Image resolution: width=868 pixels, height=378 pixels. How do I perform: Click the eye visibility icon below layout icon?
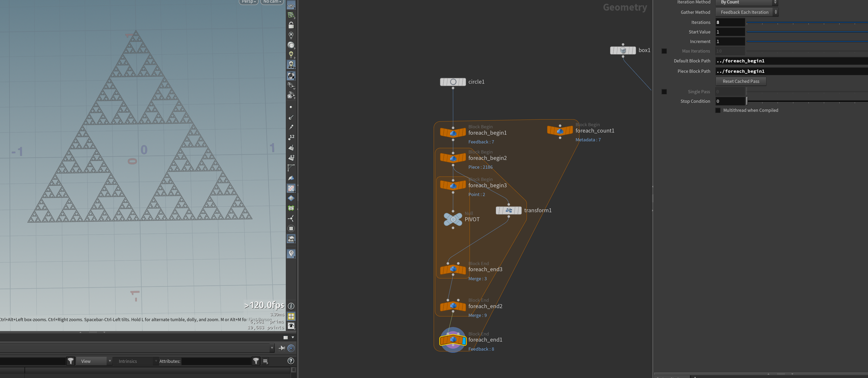tap(291, 326)
